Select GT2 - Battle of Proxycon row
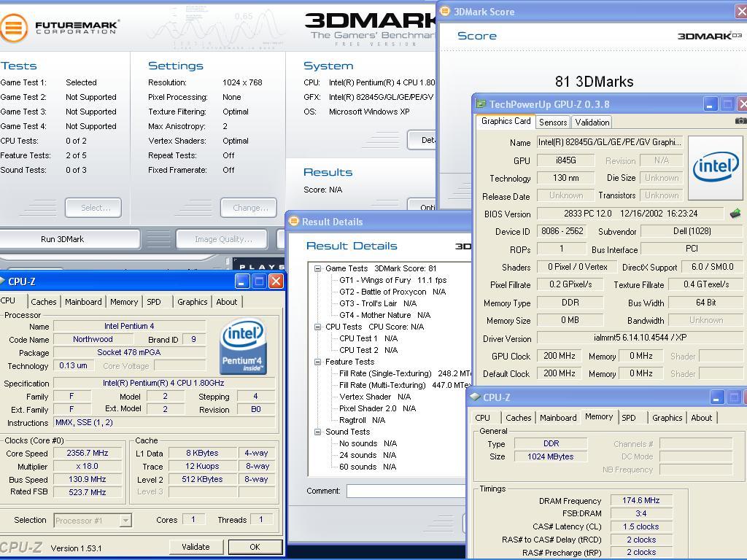 (392, 292)
